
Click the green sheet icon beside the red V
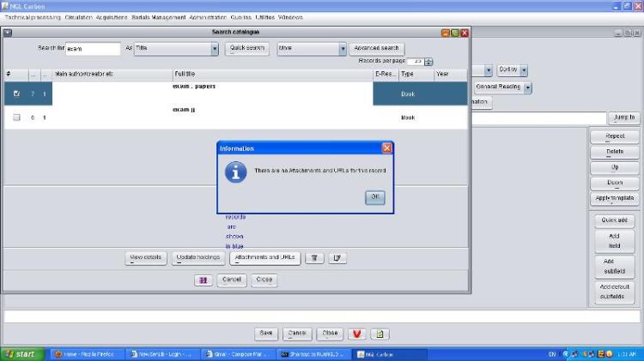tap(380, 334)
